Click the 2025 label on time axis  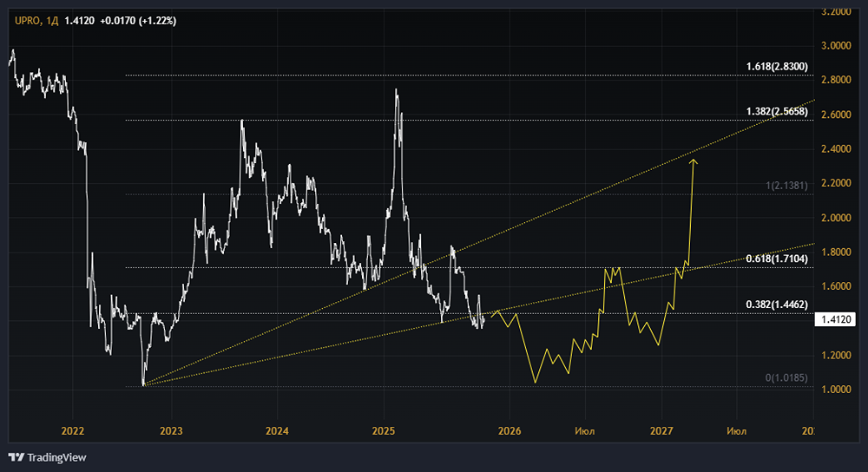point(384,431)
